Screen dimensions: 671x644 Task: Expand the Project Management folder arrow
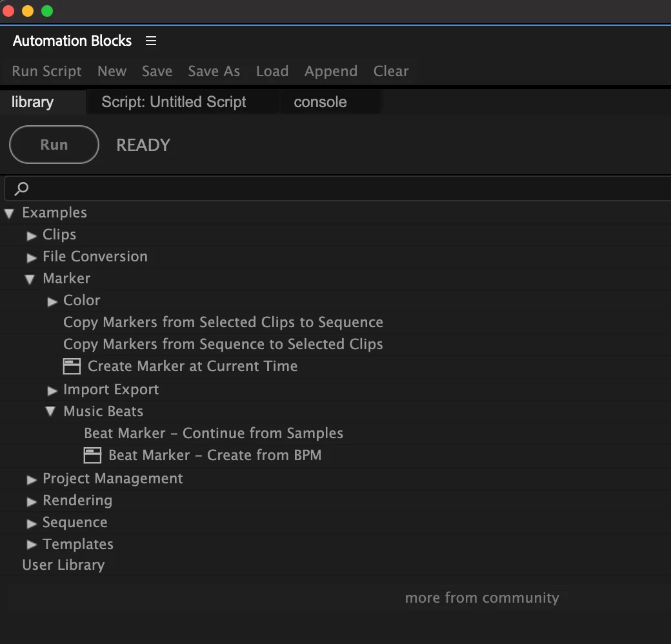tap(31, 479)
